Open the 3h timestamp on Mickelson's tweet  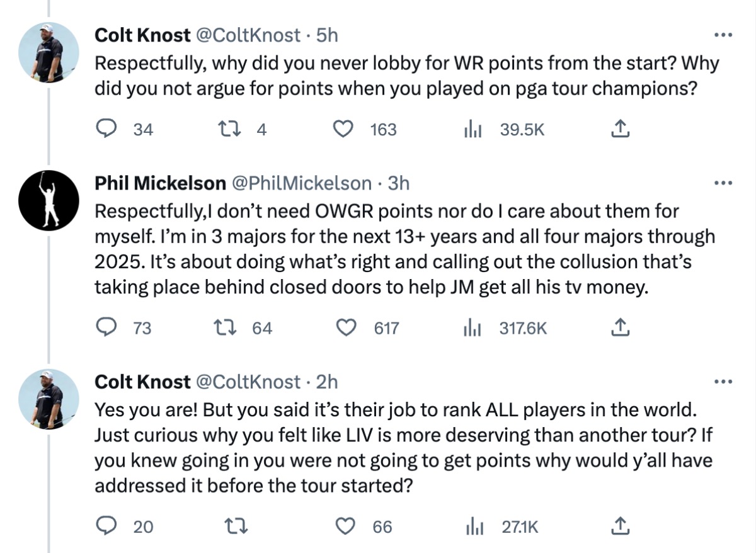(398, 183)
